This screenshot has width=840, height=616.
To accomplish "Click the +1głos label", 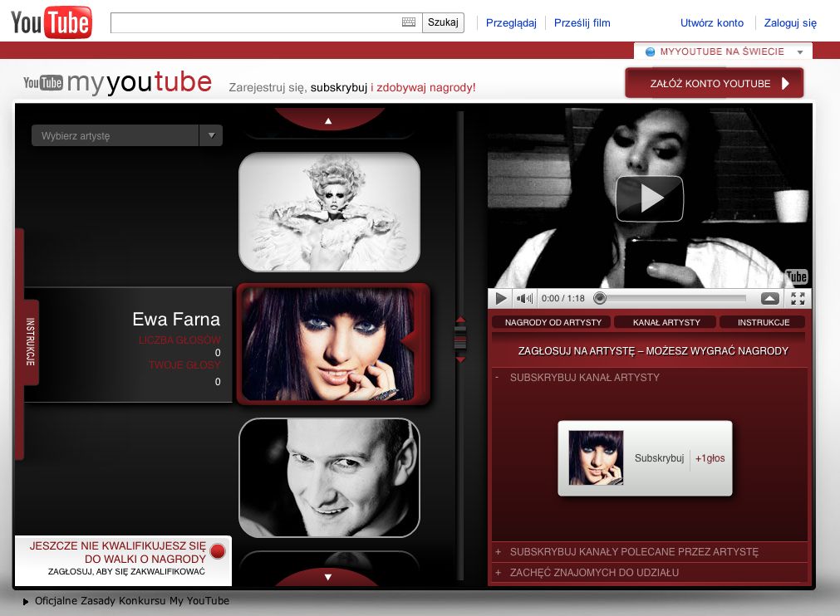I will pos(710,458).
